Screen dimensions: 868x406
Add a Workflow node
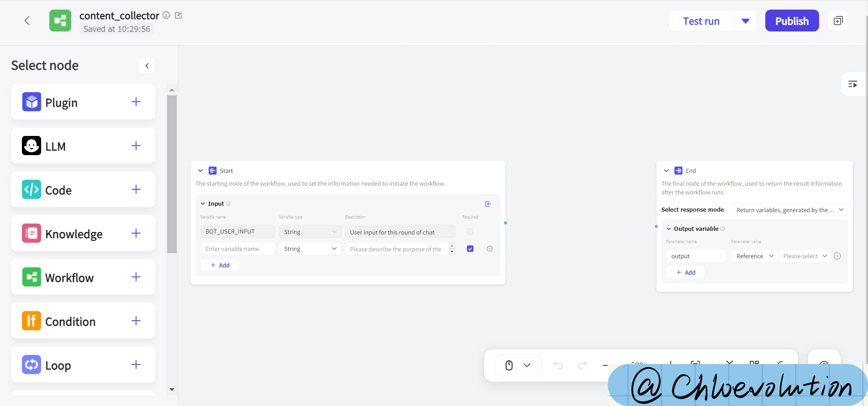tap(136, 277)
